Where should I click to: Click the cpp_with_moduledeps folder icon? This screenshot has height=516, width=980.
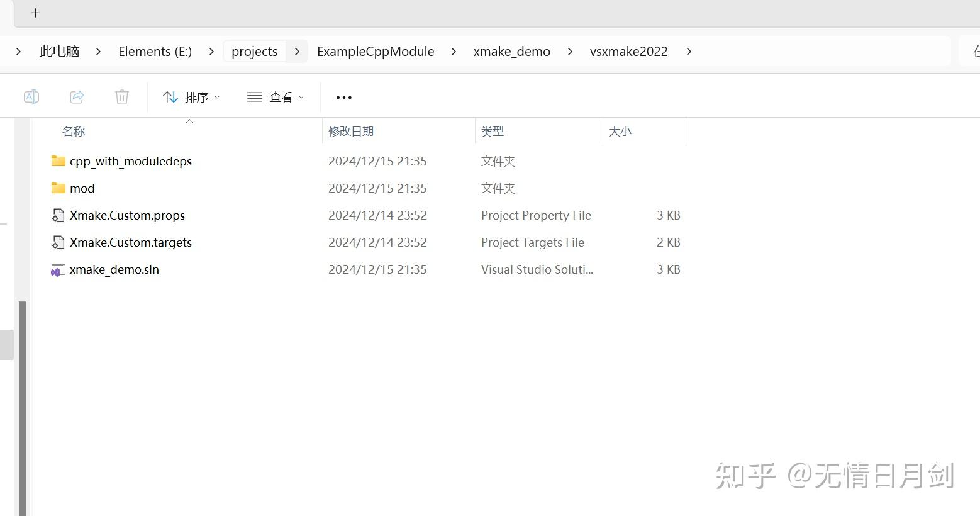click(x=57, y=161)
